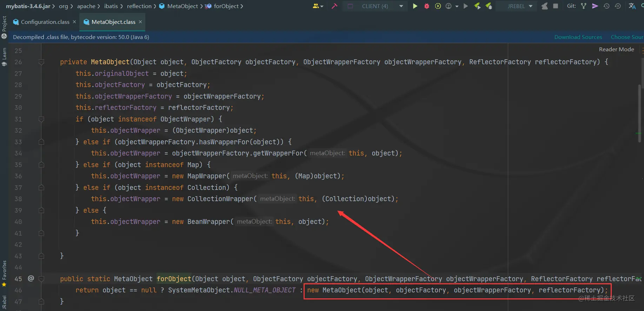This screenshot has width=644, height=311.
Task: Collapse the constructor fold at line 26
Action: click(x=41, y=62)
